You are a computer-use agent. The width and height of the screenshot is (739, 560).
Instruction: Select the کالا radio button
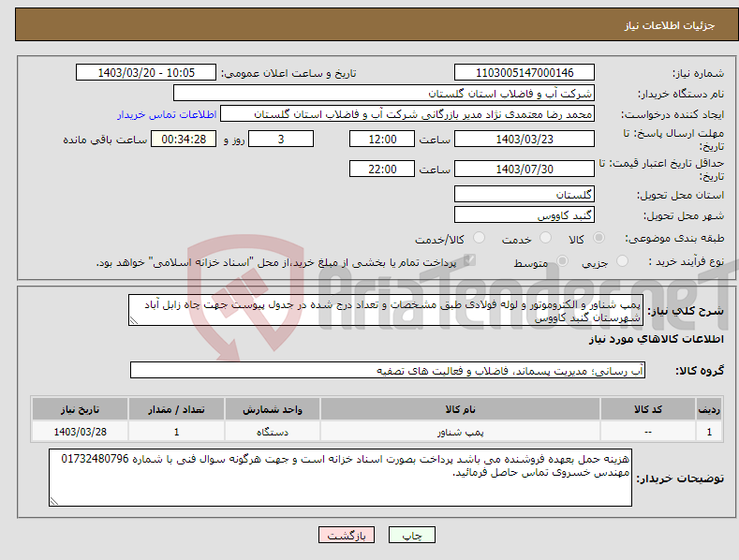(599, 238)
